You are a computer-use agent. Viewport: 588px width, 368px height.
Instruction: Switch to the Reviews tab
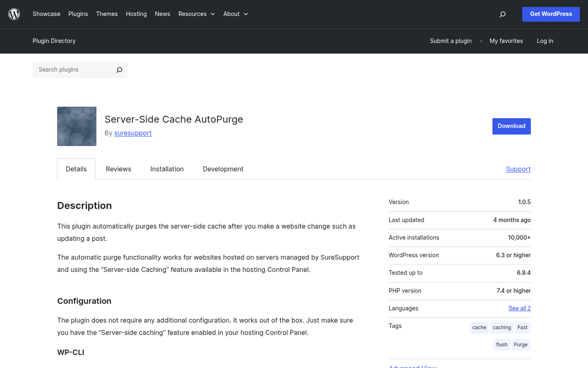(118, 169)
